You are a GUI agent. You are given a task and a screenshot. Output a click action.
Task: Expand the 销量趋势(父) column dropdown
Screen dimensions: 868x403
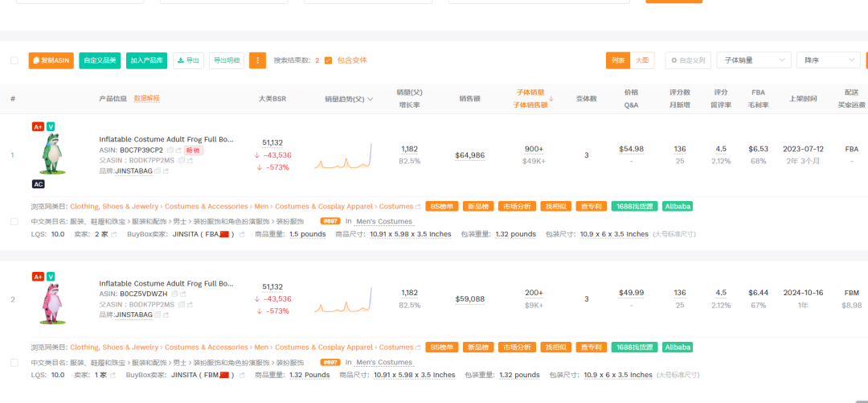[370, 99]
